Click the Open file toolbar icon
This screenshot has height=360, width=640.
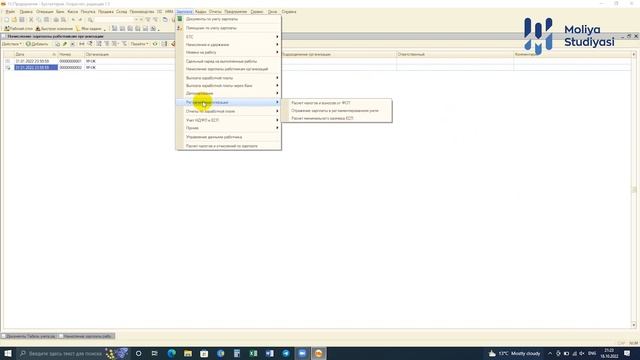[14, 20]
